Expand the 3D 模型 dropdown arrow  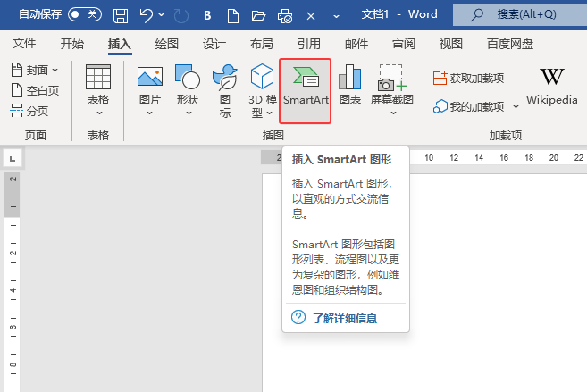coord(270,113)
